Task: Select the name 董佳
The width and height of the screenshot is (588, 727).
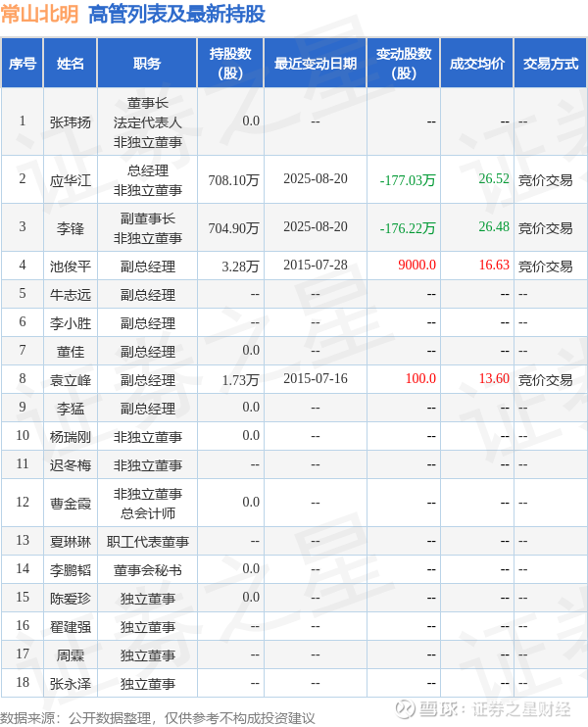Action: click(71, 352)
